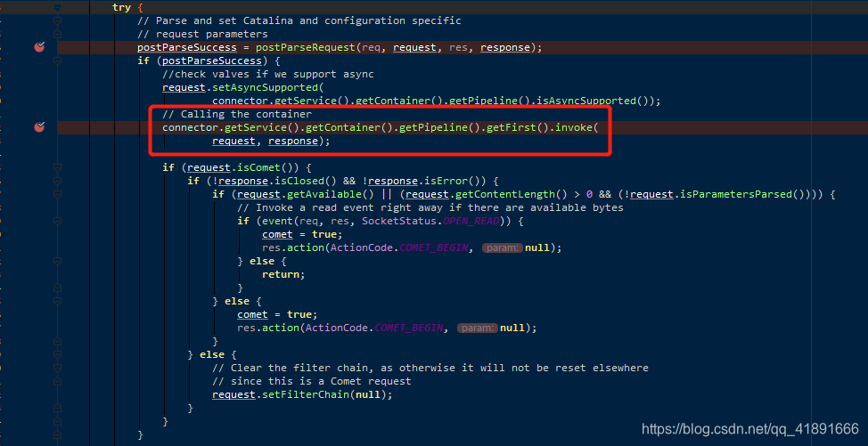Image resolution: width=868 pixels, height=446 pixels.
Task: Remove breakpoint on the postParseSuccess assignment line
Action: coord(39,47)
